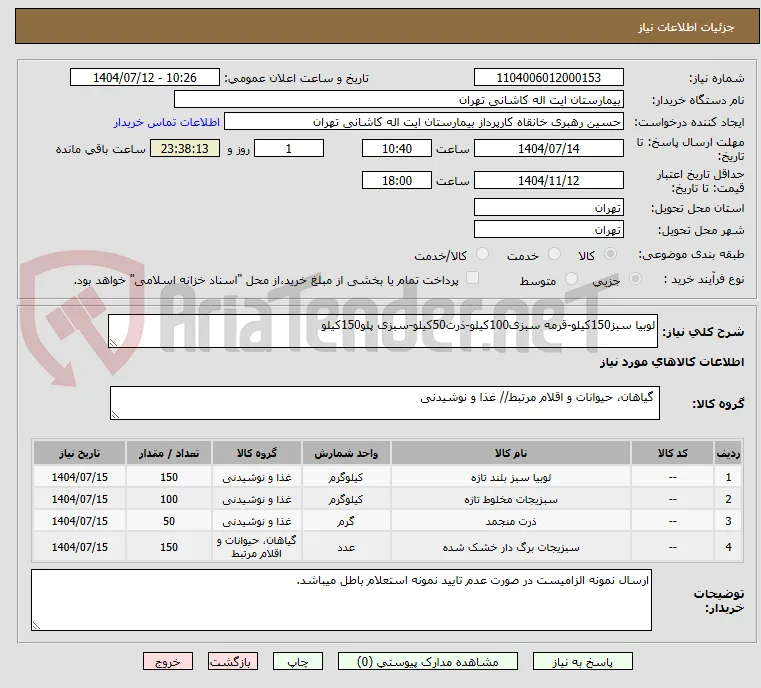The image size is (761, 688).
Task: Click the announcement date field 1404/07/12 - 10:26
Action: click(145, 78)
